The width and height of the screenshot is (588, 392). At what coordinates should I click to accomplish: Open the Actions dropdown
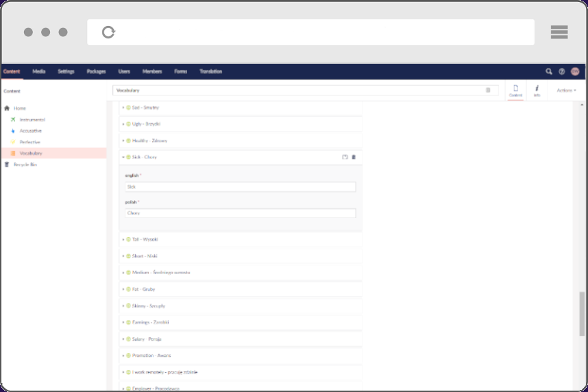coord(566,90)
